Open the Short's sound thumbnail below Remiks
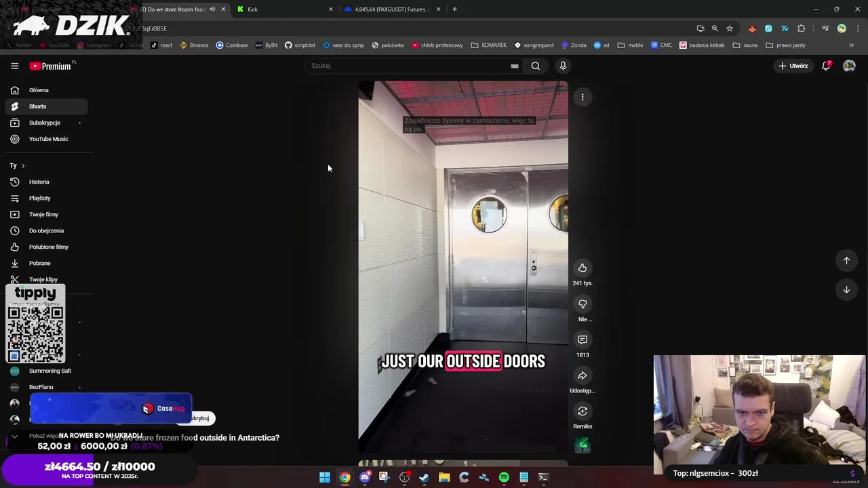Screen dimensions: 868x488 583,445
